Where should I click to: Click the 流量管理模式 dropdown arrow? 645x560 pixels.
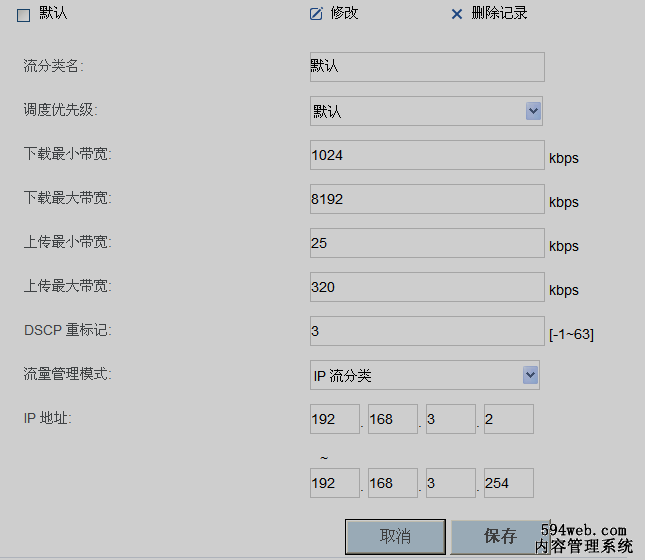pos(530,375)
